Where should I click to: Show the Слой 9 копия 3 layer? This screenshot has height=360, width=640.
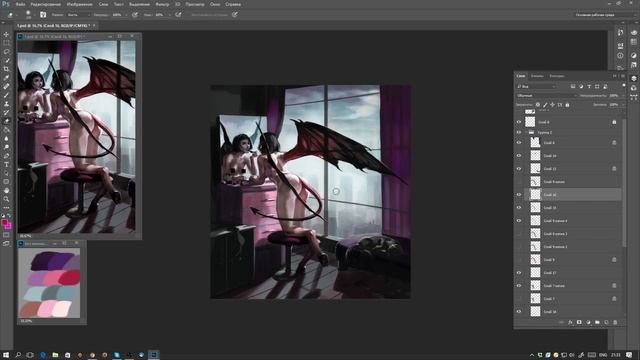[519, 234]
